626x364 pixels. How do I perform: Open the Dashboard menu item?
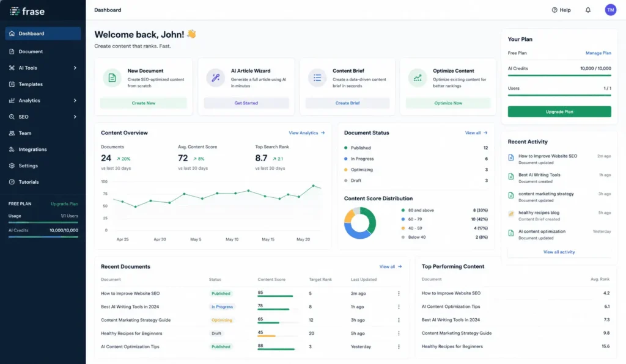point(43,34)
